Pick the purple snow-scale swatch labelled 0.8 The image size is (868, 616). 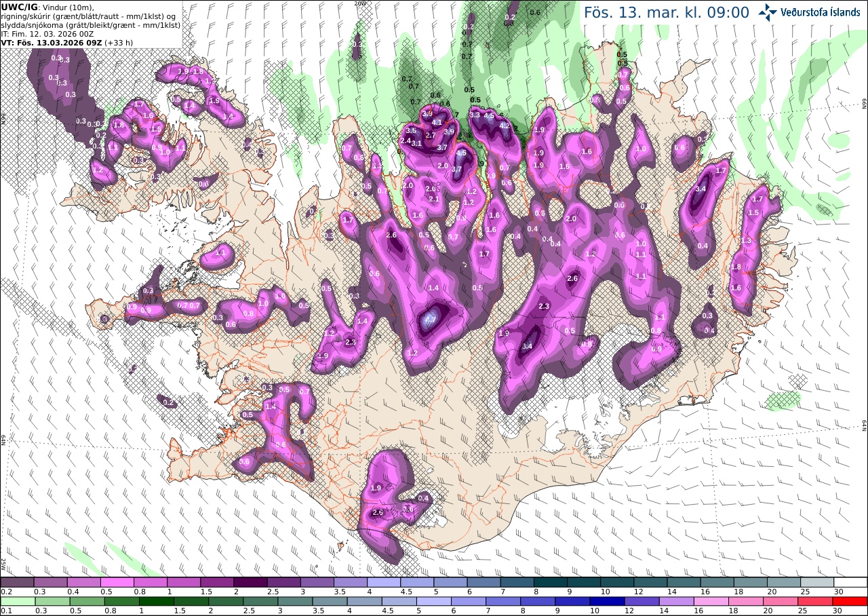pos(150,582)
